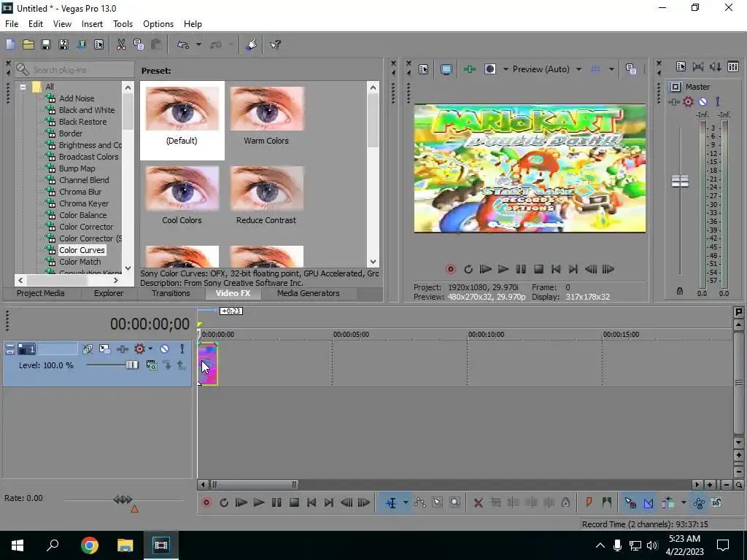
Task: Toggle Master bus mute icon
Action: pyautogui.click(x=703, y=101)
